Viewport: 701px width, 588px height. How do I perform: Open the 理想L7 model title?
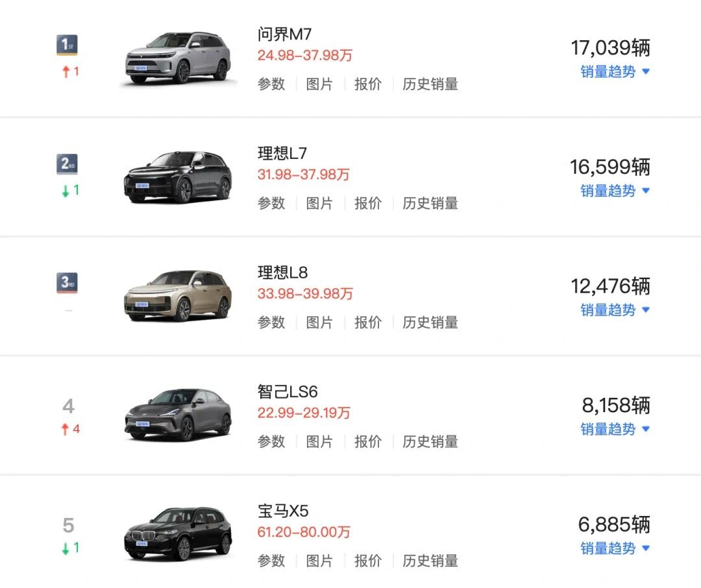pyautogui.click(x=282, y=153)
